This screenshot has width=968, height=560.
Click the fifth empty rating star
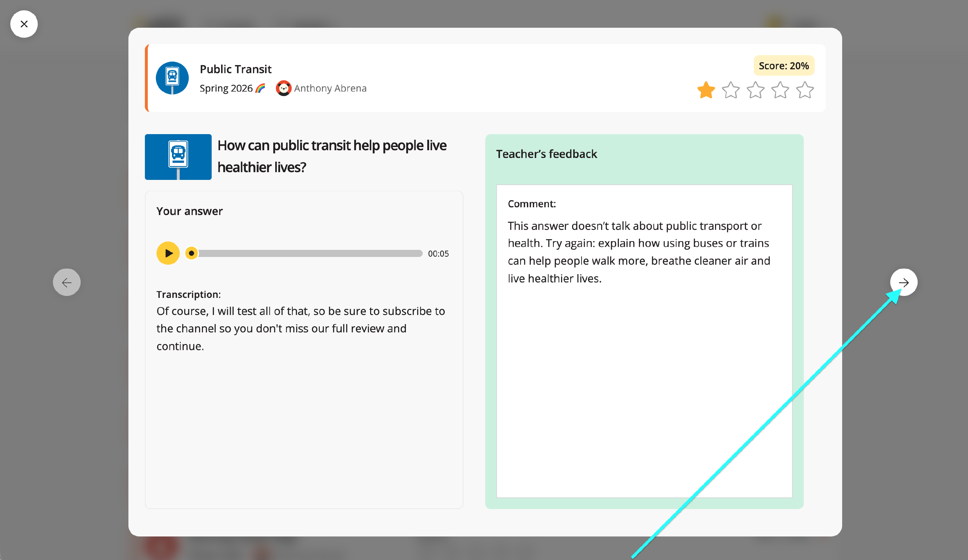click(804, 90)
